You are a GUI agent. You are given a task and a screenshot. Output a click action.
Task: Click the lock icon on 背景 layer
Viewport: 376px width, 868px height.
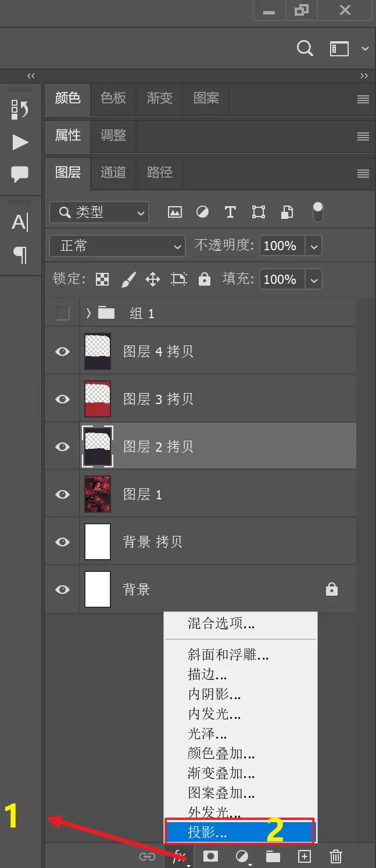pos(332,589)
